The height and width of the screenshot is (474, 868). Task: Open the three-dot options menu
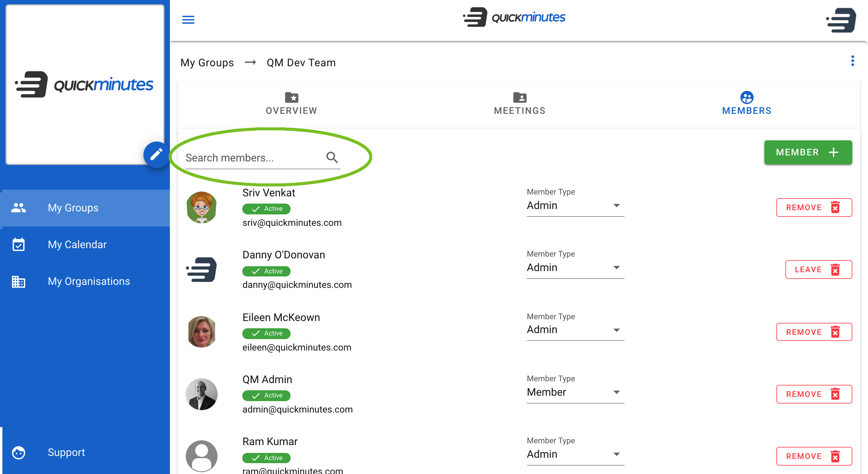point(853,61)
